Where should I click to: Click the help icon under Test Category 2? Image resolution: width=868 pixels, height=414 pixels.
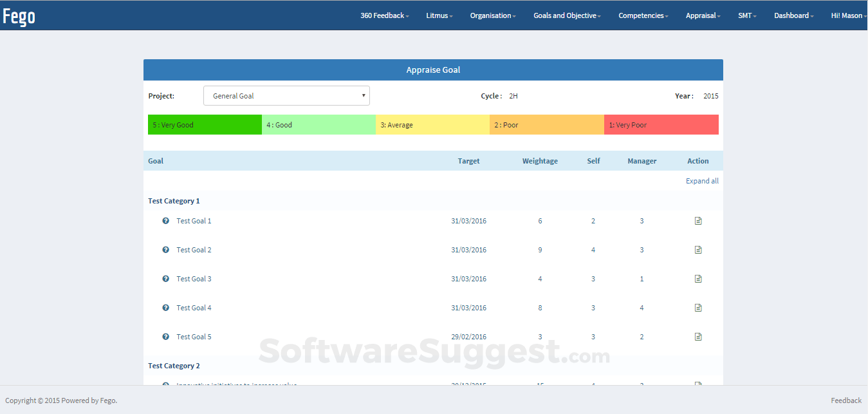165,385
